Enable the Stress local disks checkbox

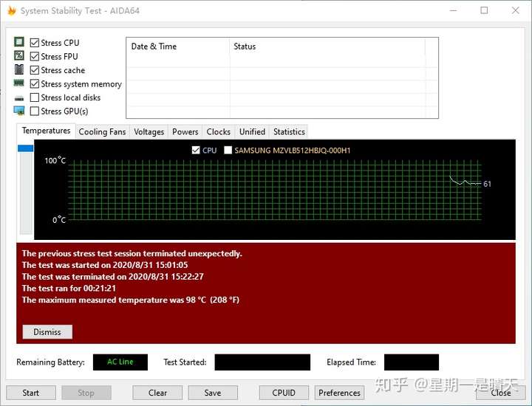coord(35,97)
